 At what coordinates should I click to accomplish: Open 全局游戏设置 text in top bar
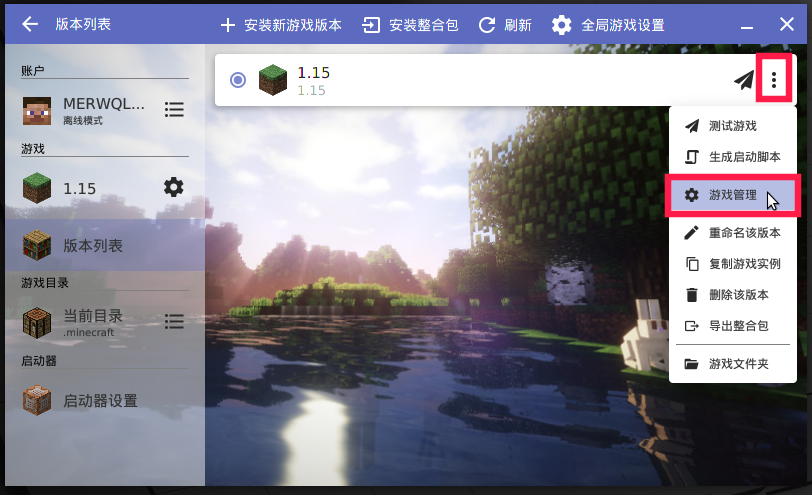click(x=622, y=25)
